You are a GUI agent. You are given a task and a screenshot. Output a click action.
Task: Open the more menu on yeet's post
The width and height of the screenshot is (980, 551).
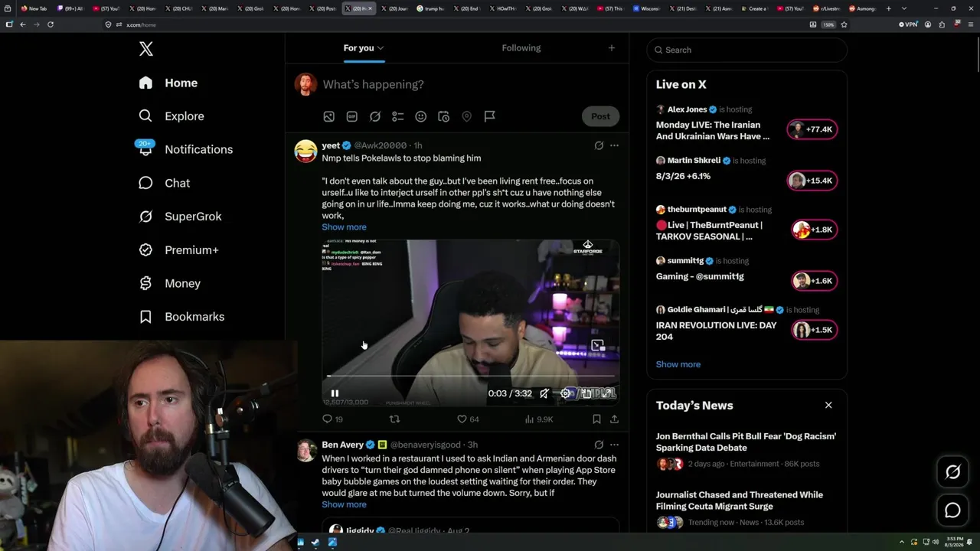pyautogui.click(x=614, y=145)
